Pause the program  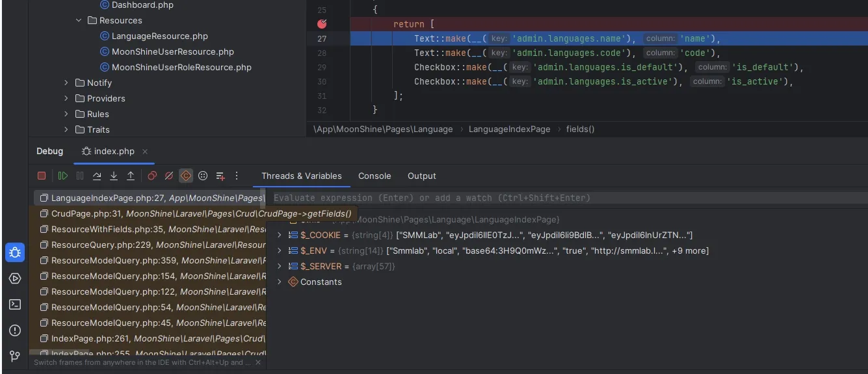(80, 176)
